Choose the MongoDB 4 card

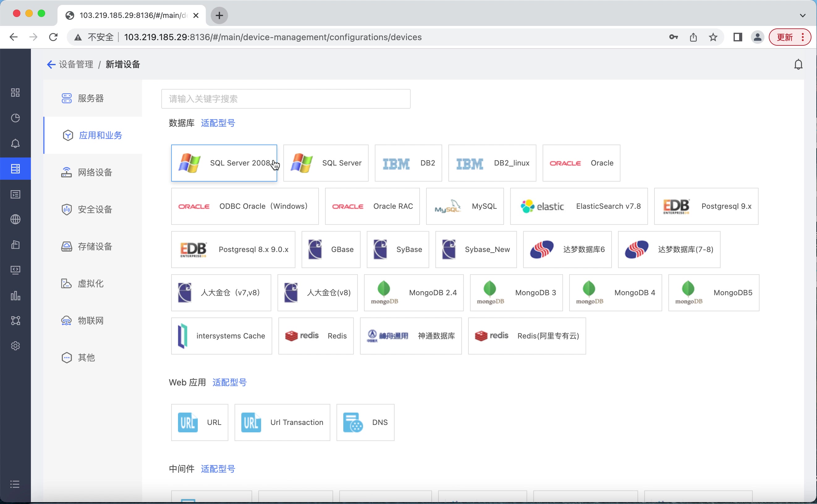[x=615, y=293]
